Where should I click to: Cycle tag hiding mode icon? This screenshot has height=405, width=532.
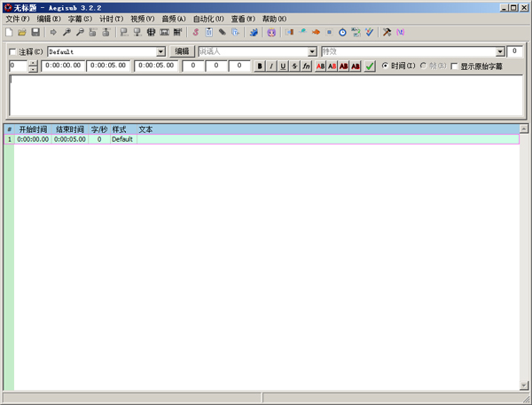(x=401, y=32)
